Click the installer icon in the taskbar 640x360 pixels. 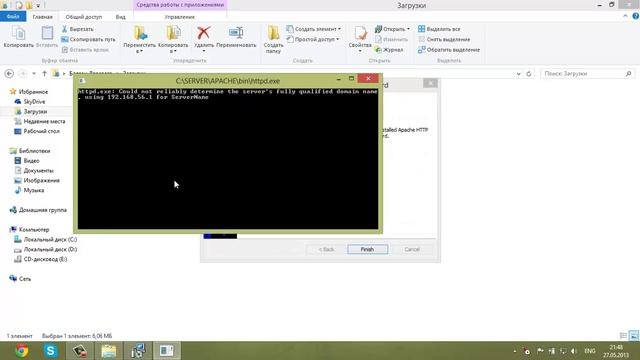coord(138,351)
